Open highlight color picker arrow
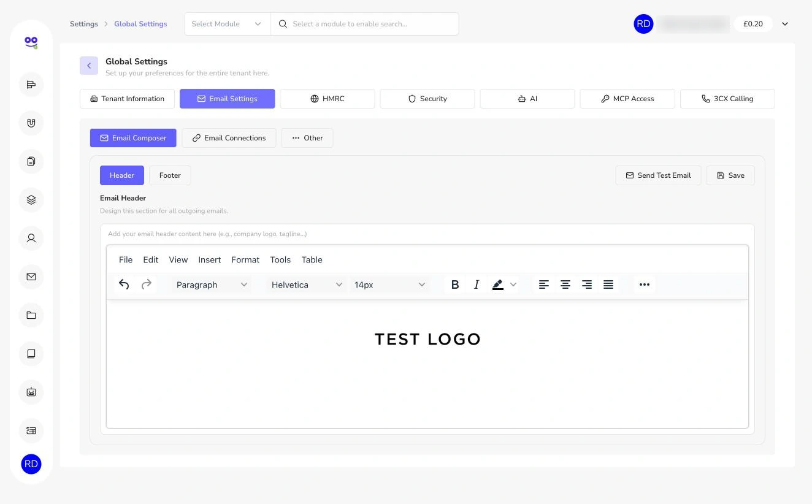This screenshot has width=812, height=504. [513, 284]
